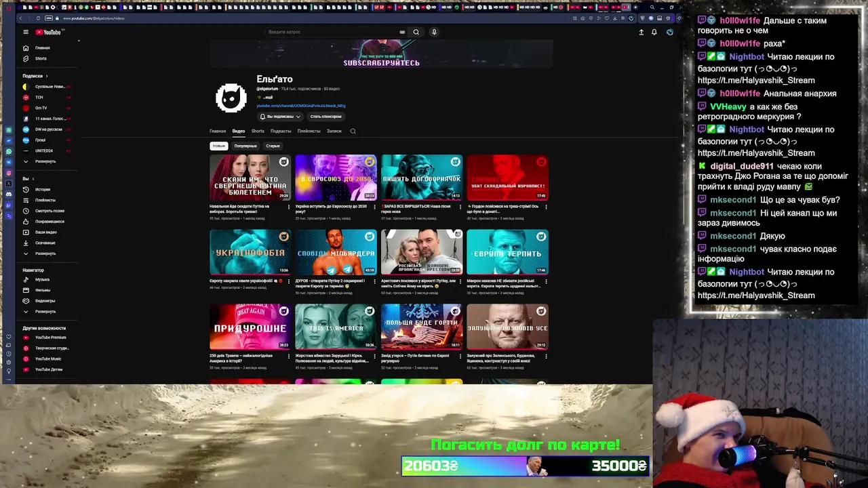Open options menu for Україна вступить до Євросоюзу video
Screen dimensions: 868x488
coord(374,207)
